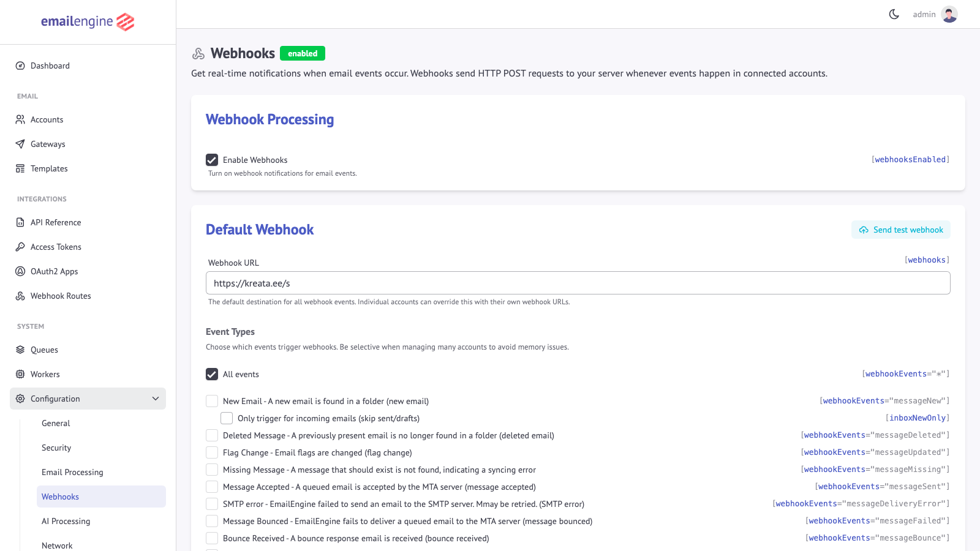Click the Templates layout icon
Viewport: 980px width, 551px height.
[x=20, y=168]
